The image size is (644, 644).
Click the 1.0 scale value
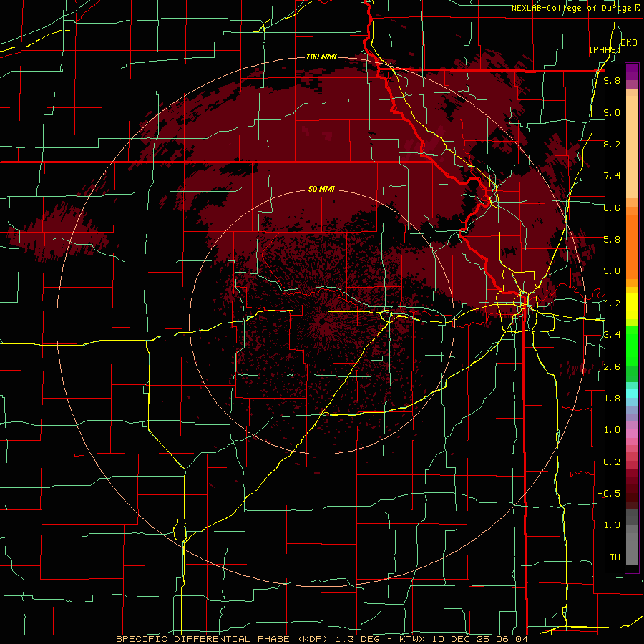coord(612,430)
